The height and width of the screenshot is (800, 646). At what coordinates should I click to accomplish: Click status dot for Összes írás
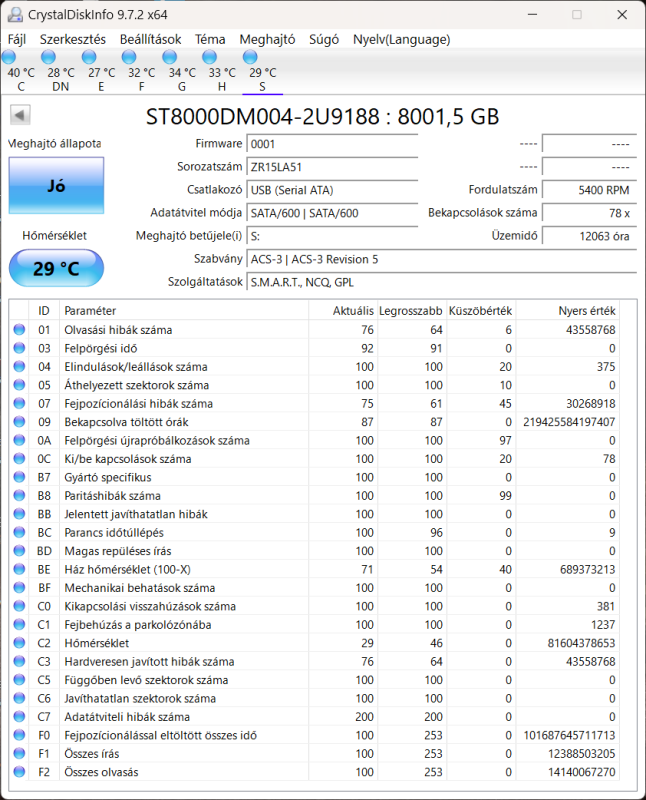point(19,753)
